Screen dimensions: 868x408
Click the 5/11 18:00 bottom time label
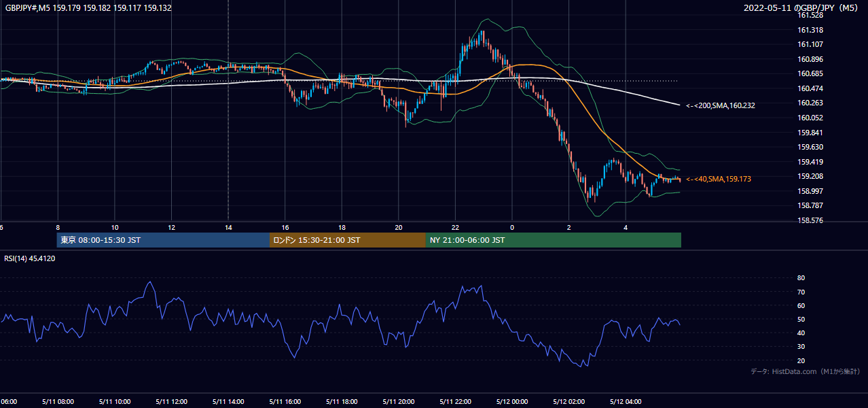click(342, 402)
